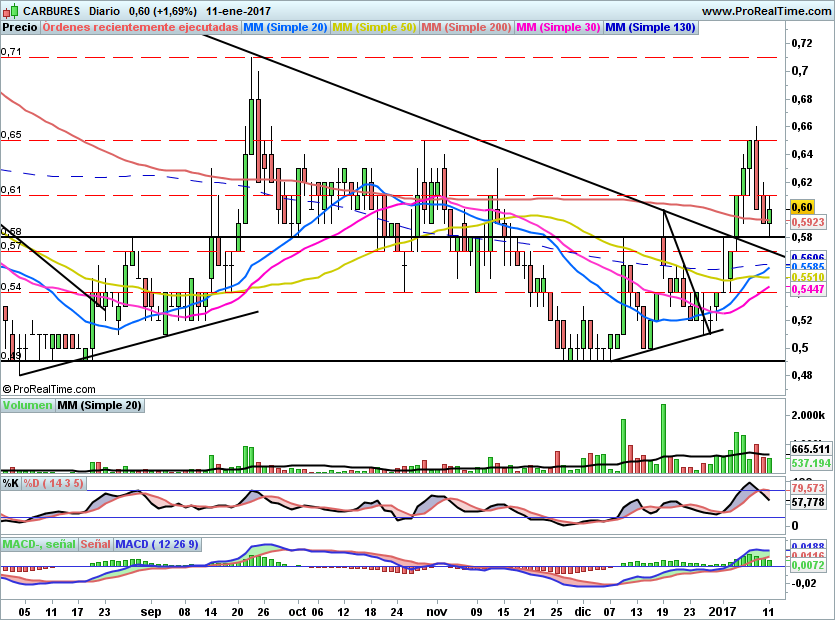Click the %D (14 3 5) label
This screenshot has height=620, width=835.
54,483
